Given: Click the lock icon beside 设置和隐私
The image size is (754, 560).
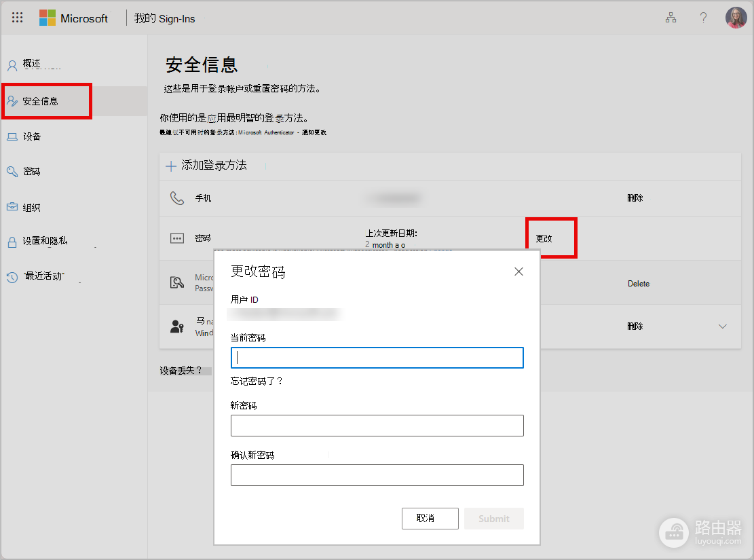Looking at the screenshot, I should pos(12,242).
